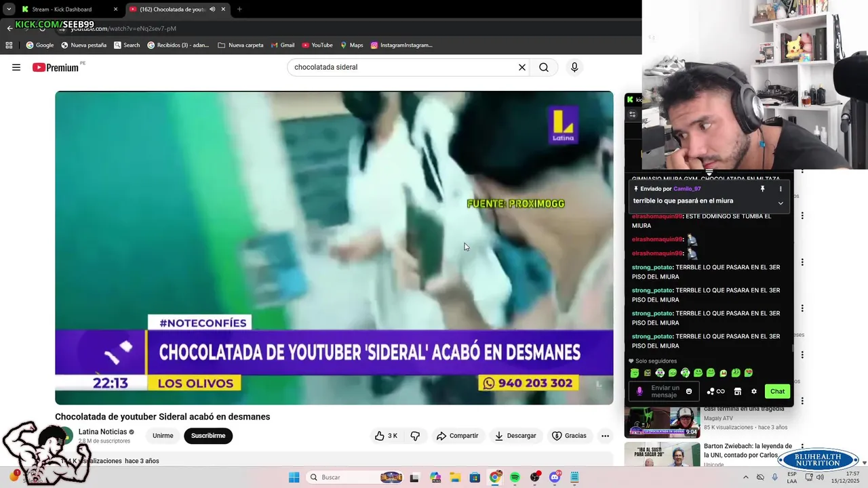Close the Kick Dashboard browser tab
Viewport: 868px width, 488px height.
[115, 9]
